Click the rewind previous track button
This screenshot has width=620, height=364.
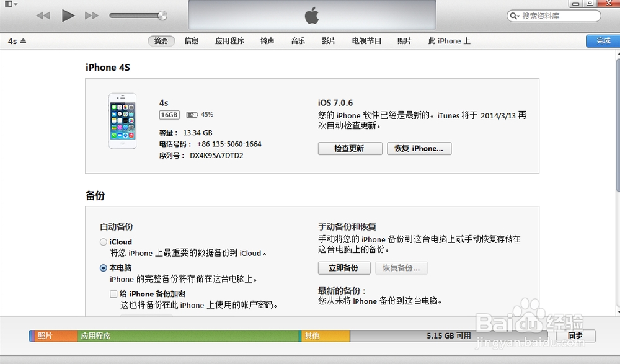pyautogui.click(x=43, y=16)
